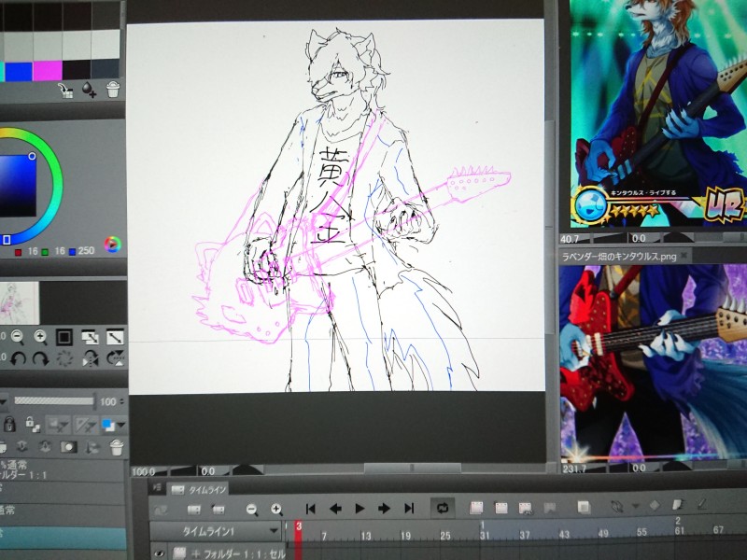
Task: Zoom in the timeline
Action: tap(276, 510)
